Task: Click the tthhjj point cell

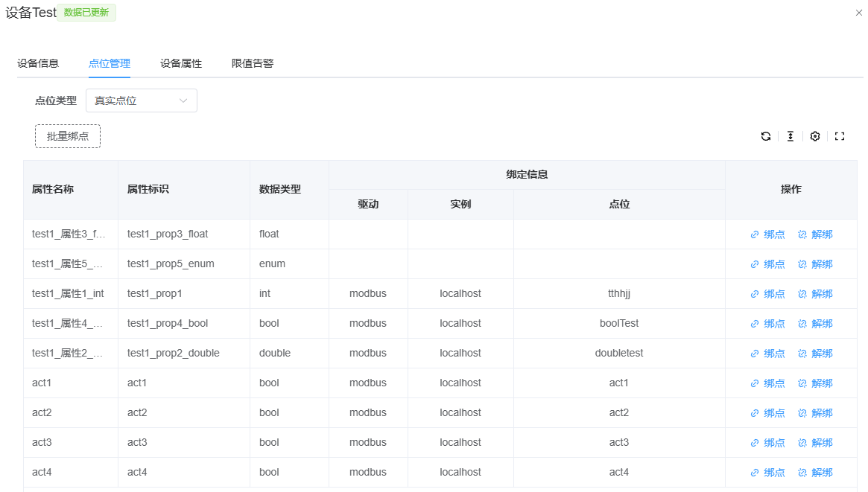Action: point(619,294)
